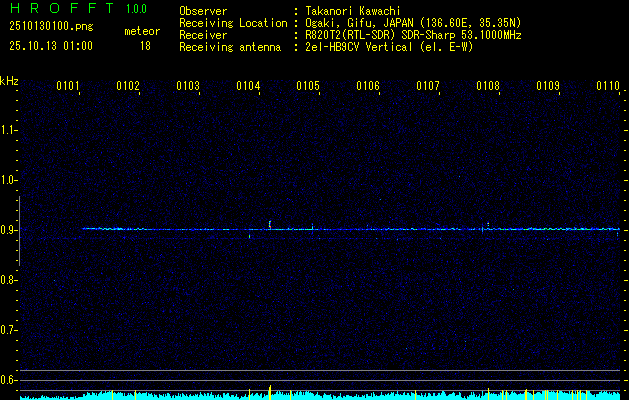Screen dimensions: 629x400
Task: Click the 0107 time marker
Action: click(428, 86)
